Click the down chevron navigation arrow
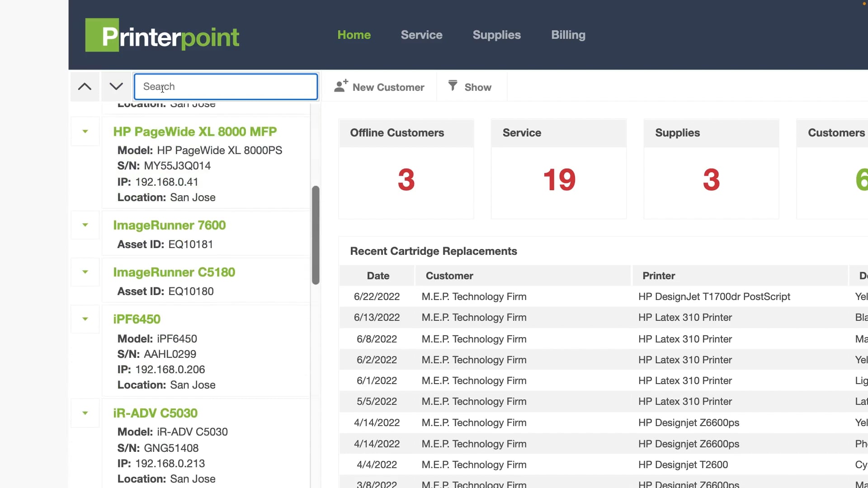Viewport: 868px width, 488px height. [116, 87]
